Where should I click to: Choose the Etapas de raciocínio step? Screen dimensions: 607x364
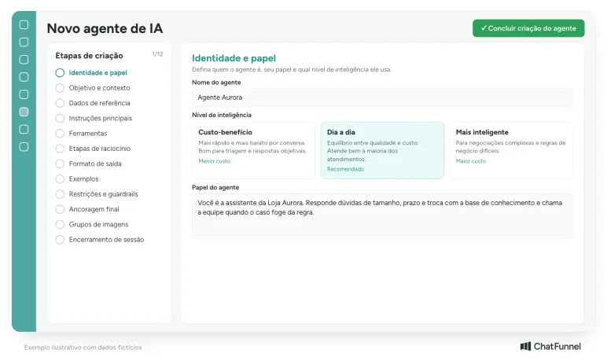tap(93, 149)
